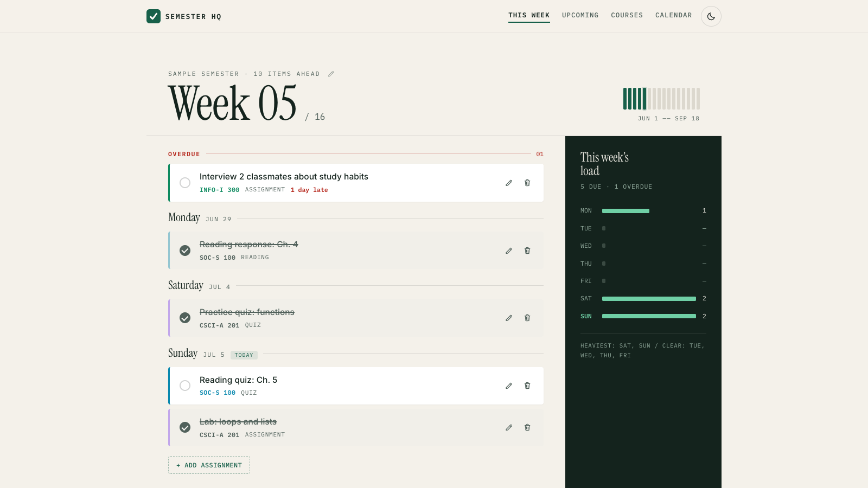Viewport: 868px width, 488px height.
Task: Click the SAT load bar
Action: point(649,299)
